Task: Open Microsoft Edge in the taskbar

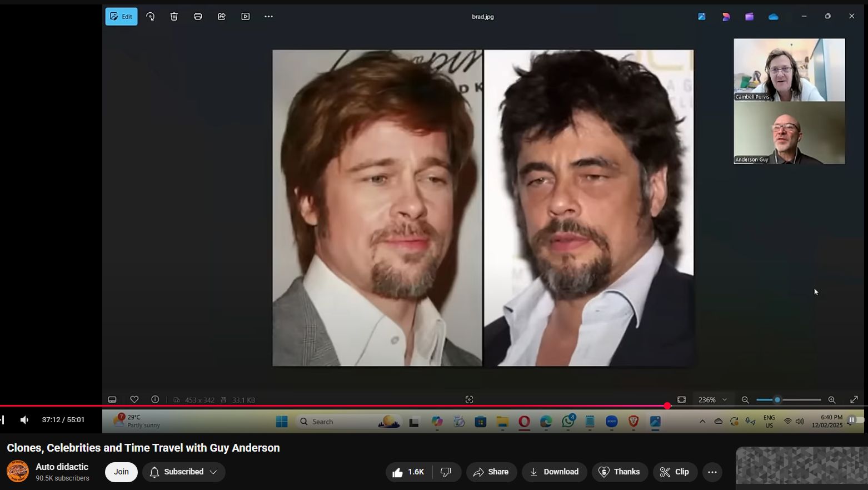Action: point(546,422)
